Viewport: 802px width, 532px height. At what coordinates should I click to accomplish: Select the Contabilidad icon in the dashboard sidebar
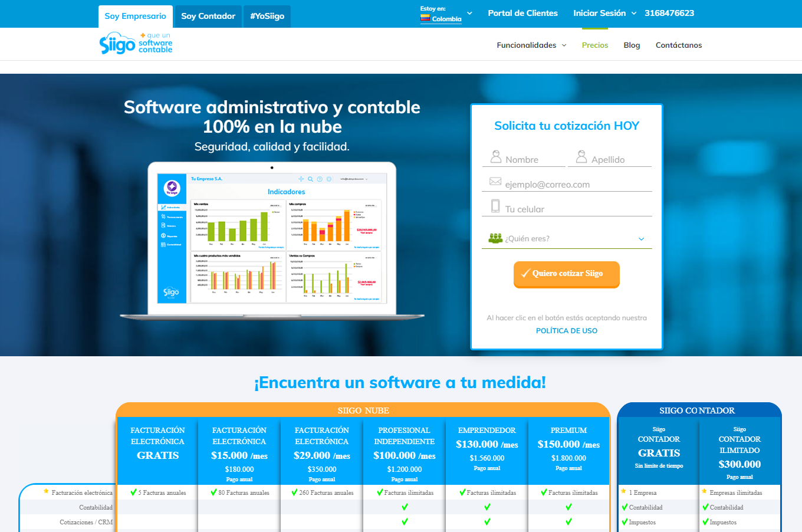pos(163,245)
